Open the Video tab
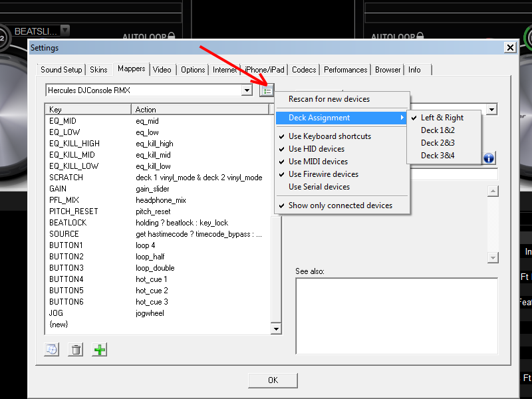The width and height of the screenshot is (532, 399). pos(162,70)
